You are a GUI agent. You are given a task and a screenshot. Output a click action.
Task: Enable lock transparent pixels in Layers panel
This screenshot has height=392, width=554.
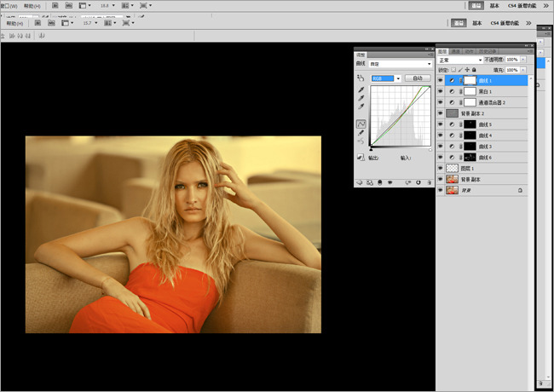pyautogui.click(x=453, y=70)
